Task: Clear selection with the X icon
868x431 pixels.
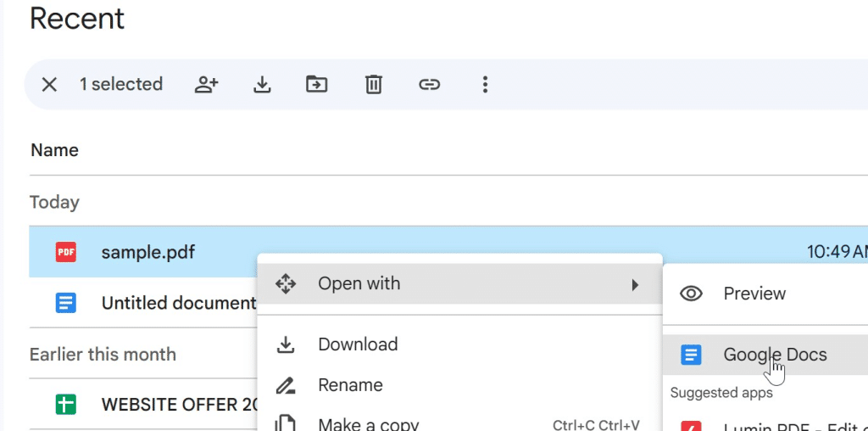Action: 49,84
